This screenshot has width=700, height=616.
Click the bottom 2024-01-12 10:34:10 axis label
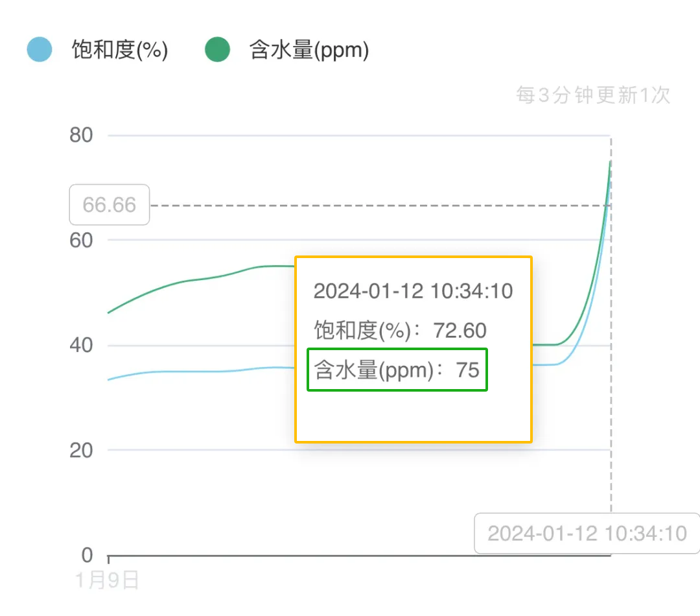[587, 533]
